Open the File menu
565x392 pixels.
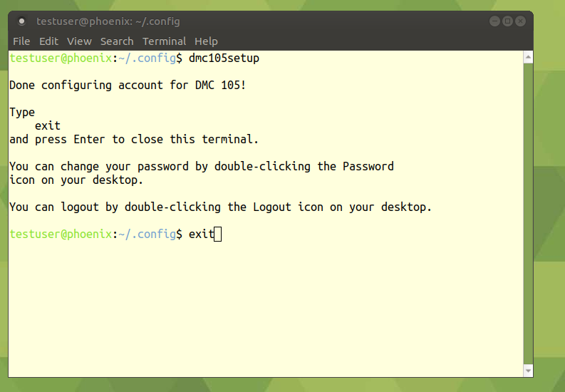tap(21, 41)
